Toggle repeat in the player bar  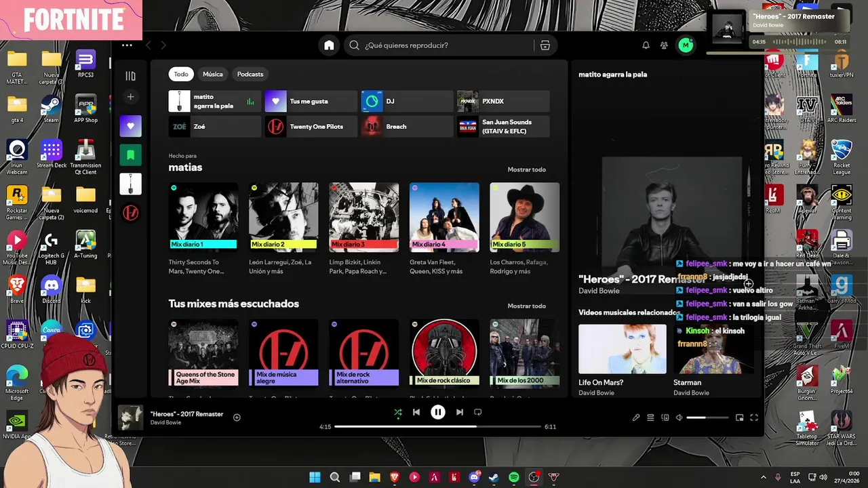pyautogui.click(x=478, y=412)
